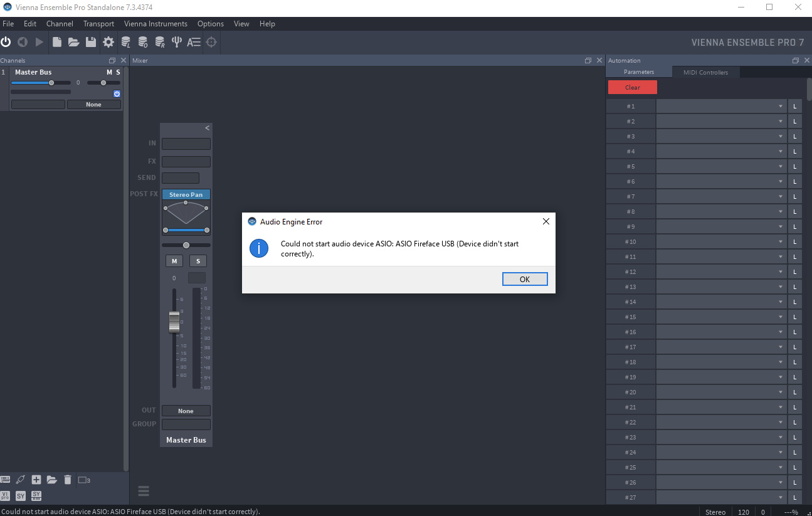Toggle learn L button for parameter #5
This screenshot has width=812, height=516.
click(x=795, y=166)
